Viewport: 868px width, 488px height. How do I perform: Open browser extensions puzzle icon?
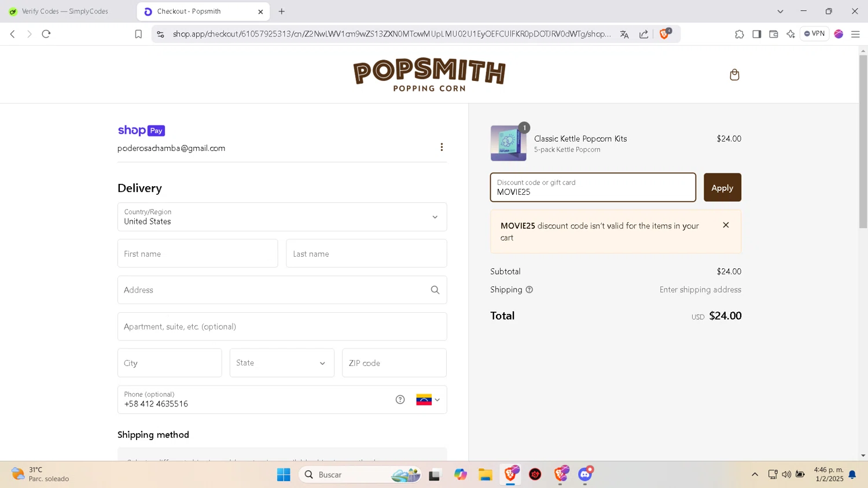(739, 34)
